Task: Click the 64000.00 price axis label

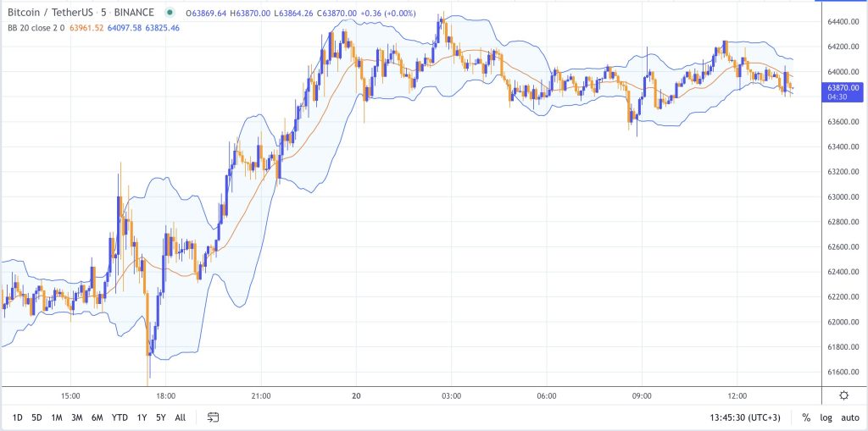Action: (843, 72)
